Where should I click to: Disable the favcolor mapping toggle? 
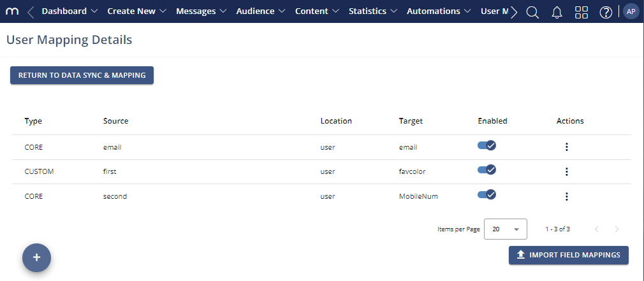(487, 169)
